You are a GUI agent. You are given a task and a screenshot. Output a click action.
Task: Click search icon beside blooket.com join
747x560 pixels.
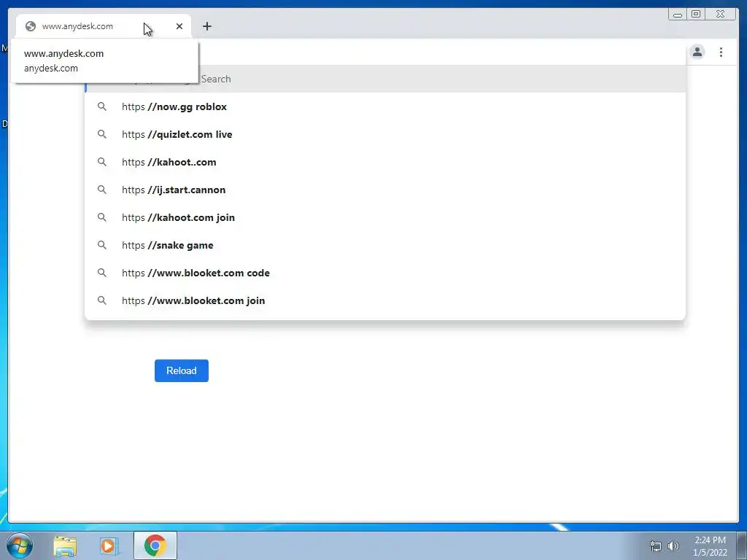pyautogui.click(x=102, y=300)
